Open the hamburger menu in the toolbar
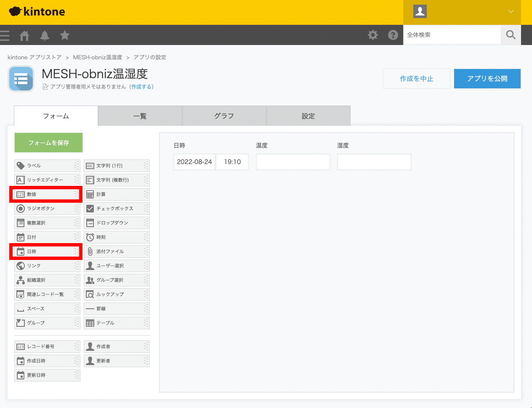This screenshot has height=408, width=532. pyautogui.click(x=5, y=35)
